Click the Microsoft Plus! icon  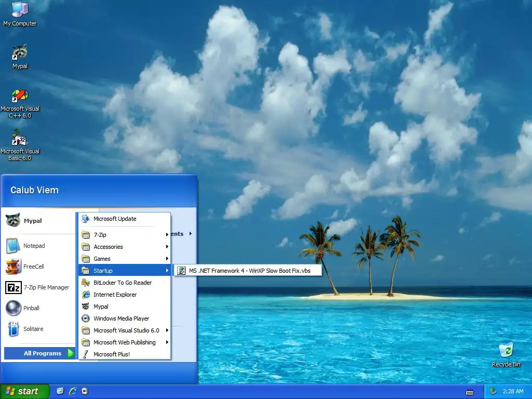pos(86,354)
